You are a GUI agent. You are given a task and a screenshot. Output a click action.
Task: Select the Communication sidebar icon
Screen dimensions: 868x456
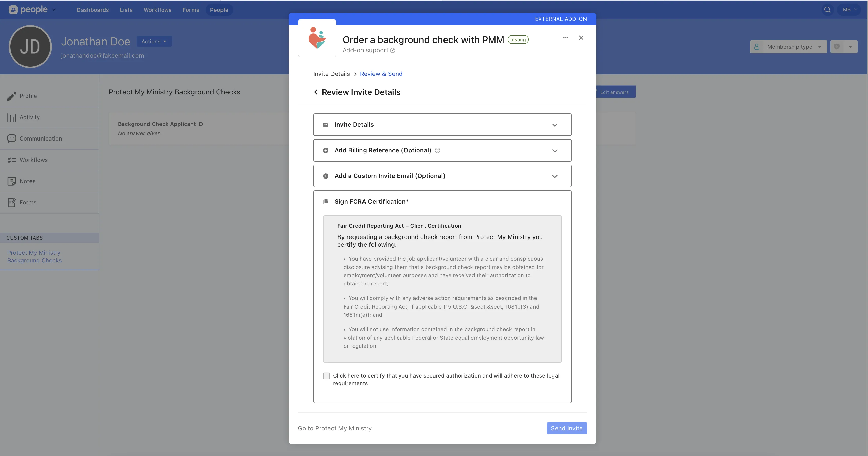pos(12,138)
